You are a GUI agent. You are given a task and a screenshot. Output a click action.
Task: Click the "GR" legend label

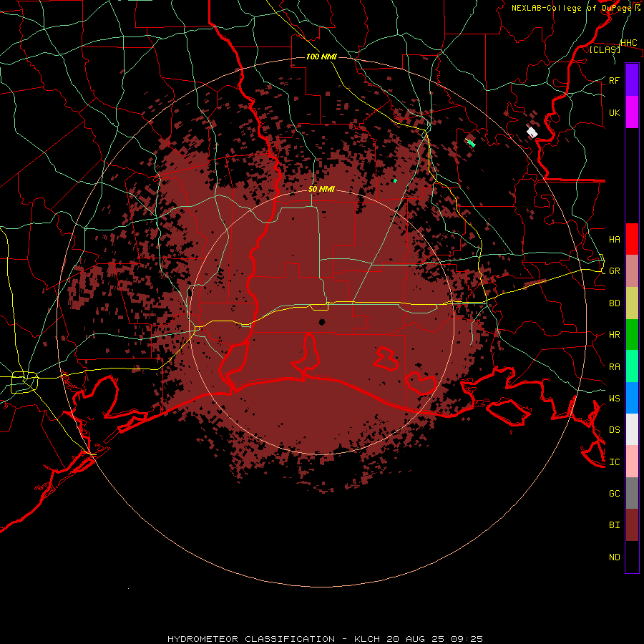[x=614, y=271]
